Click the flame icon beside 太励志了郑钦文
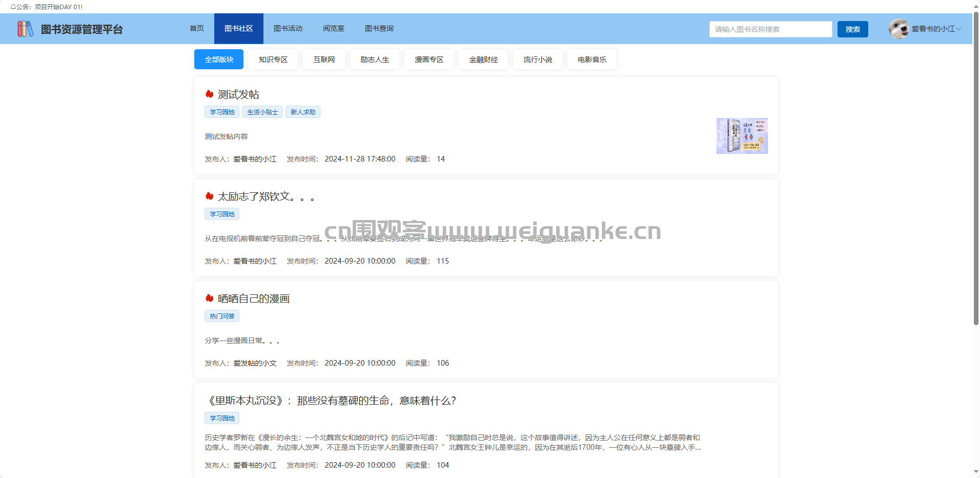 click(x=209, y=196)
